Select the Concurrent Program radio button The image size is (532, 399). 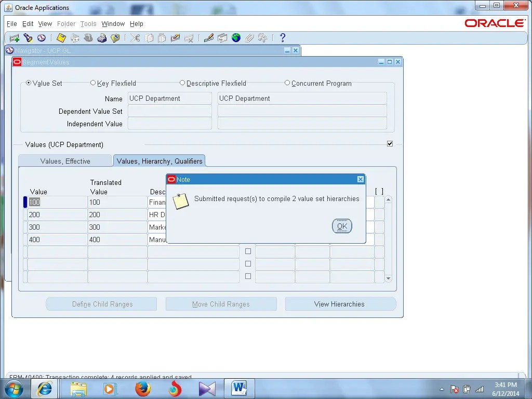[x=287, y=83]
